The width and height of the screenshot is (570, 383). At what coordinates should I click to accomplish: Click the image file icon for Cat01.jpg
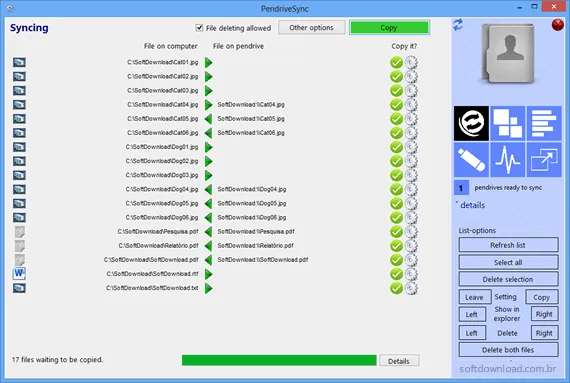click(x=19, y=63)
